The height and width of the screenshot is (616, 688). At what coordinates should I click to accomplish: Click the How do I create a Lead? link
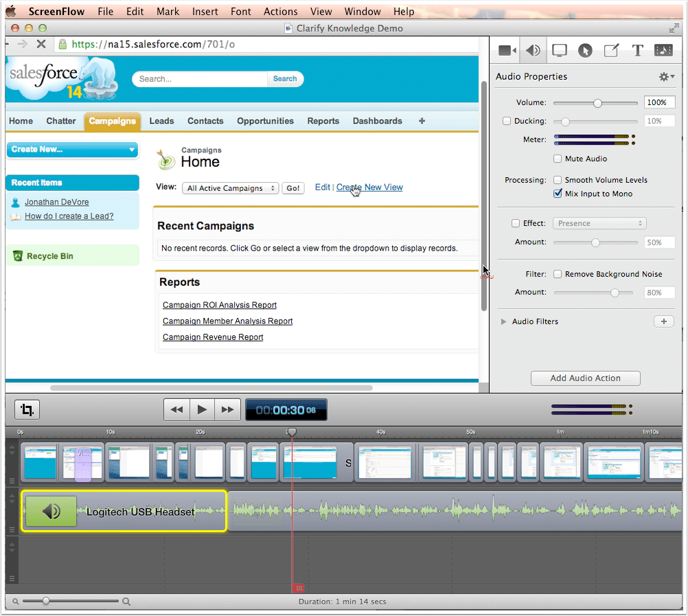click(69, 216)
